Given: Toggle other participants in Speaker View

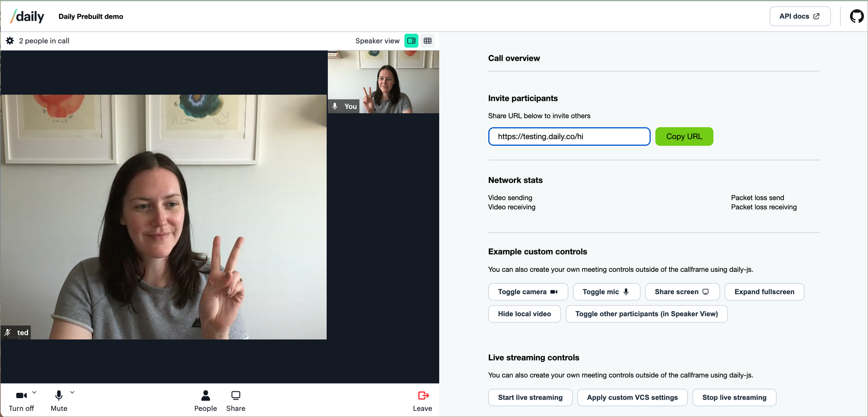Looking at the screenshot, I should click(x=646, y=314).
